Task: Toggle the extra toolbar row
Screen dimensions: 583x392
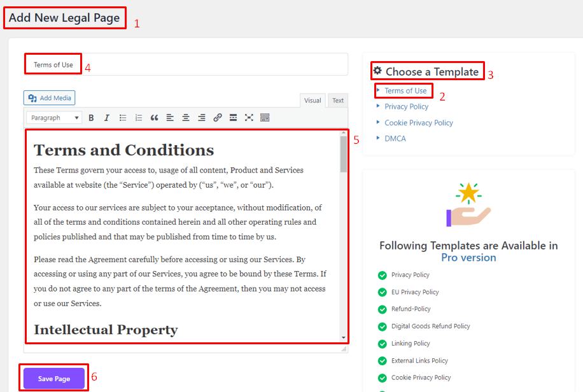Action: (x=265, y=118)
